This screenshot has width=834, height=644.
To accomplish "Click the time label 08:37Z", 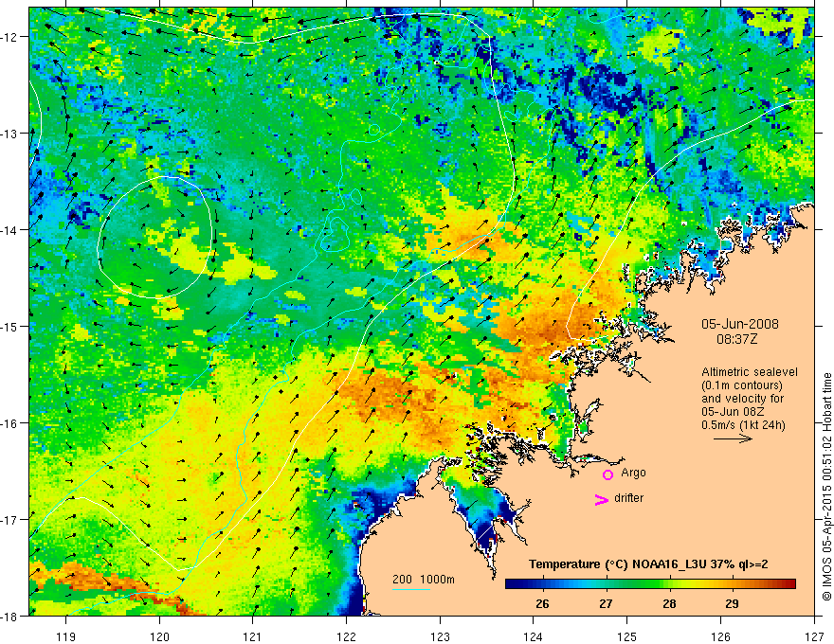I will click(x=736, y=339).
